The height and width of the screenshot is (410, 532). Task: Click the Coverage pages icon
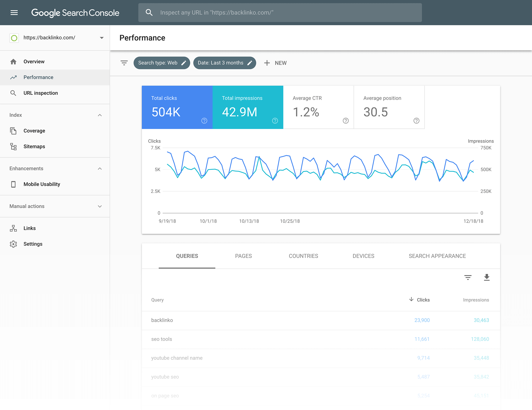(13, 131)
